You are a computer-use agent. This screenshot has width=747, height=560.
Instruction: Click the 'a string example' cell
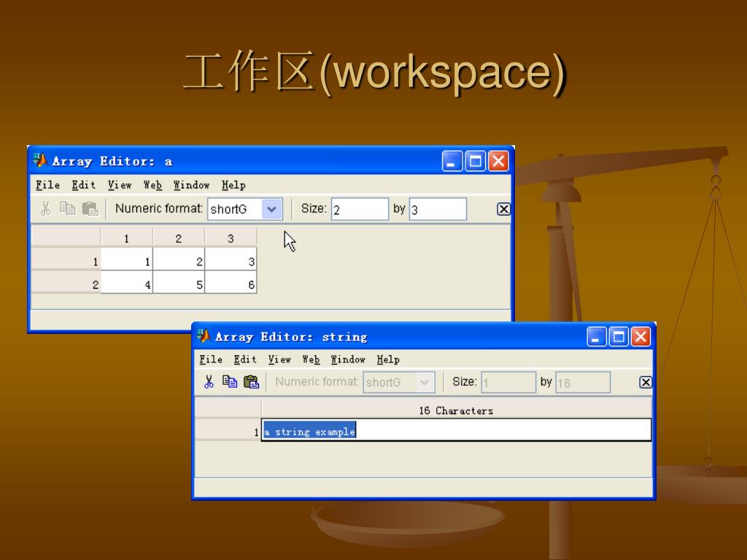[457, 430]
